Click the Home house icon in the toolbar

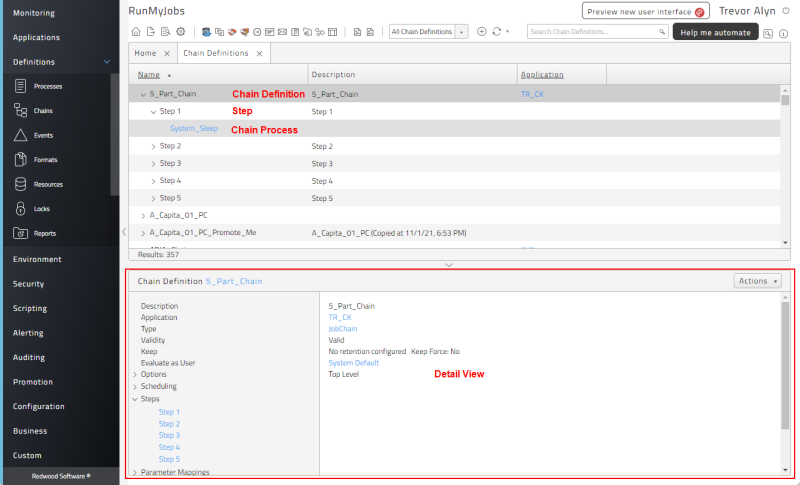coord(136,32)
